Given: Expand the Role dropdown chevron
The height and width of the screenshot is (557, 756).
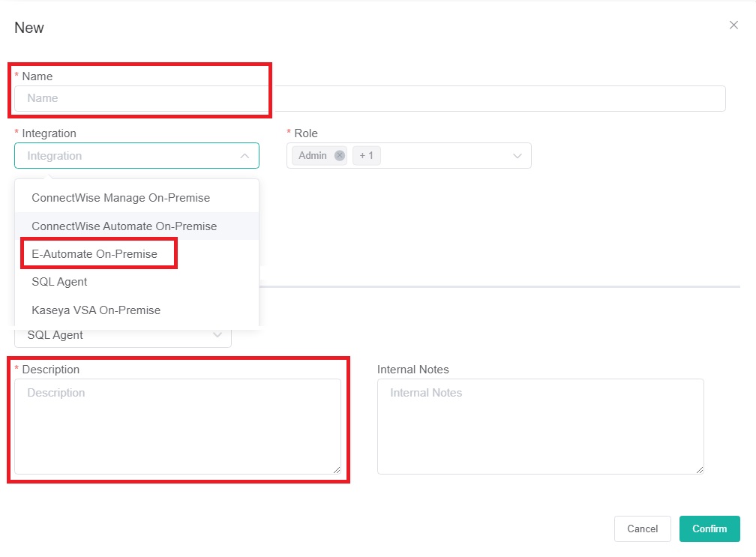Looking at the screenshot, I should 517,156.
